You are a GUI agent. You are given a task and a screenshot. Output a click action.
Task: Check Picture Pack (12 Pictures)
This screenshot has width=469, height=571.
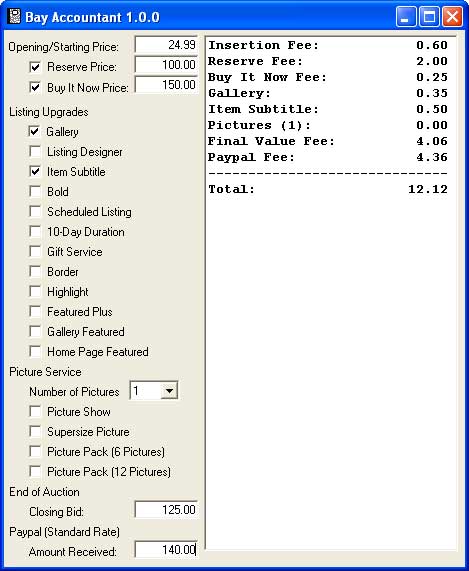(35, 472)
